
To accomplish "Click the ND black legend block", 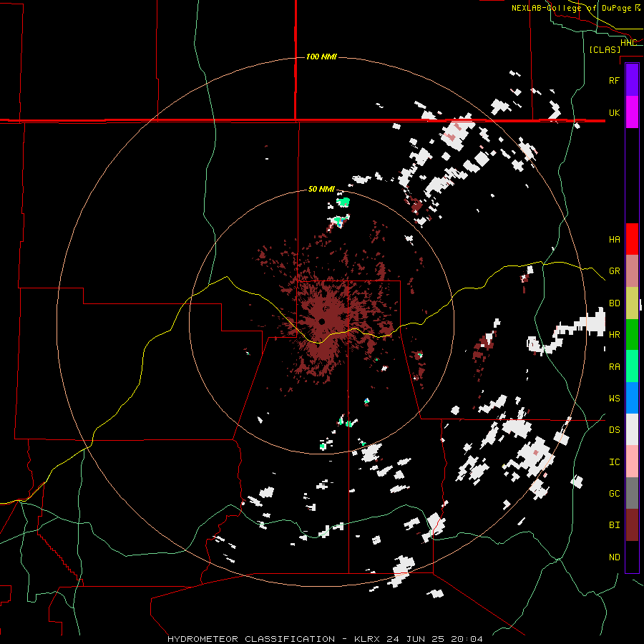I will [632, 557].
